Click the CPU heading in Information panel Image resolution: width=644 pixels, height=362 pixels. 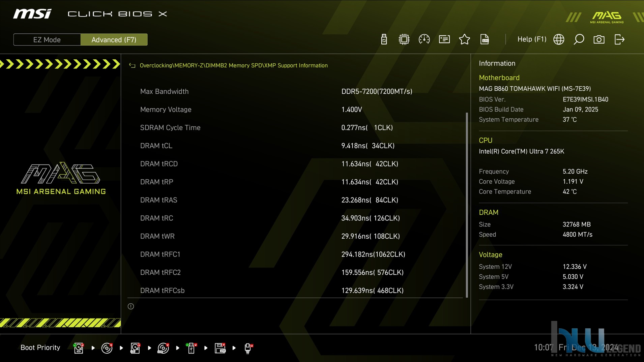click(486, 140)
